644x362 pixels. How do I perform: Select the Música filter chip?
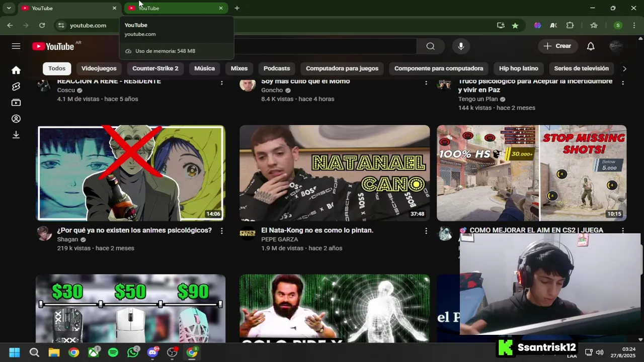click(204, 68)
